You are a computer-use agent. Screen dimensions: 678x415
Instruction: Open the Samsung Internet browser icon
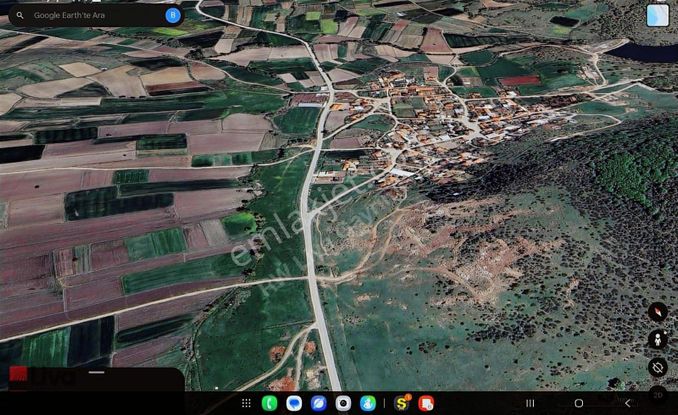coord(319,403)
